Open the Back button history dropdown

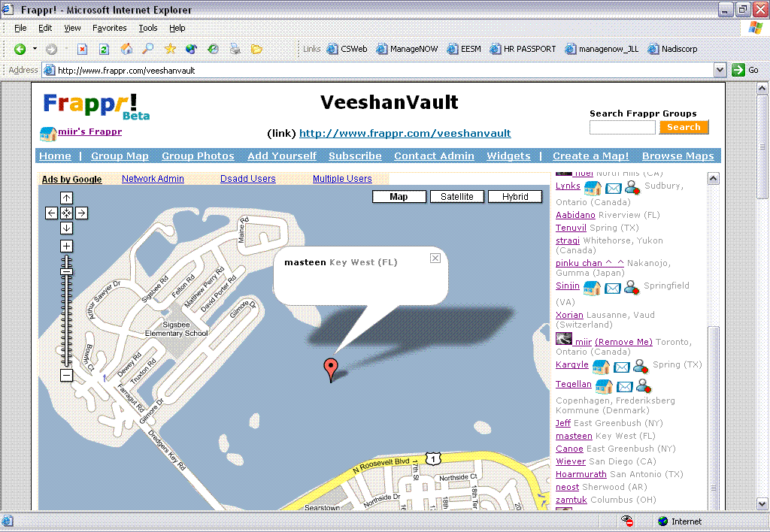click(35, 49)
